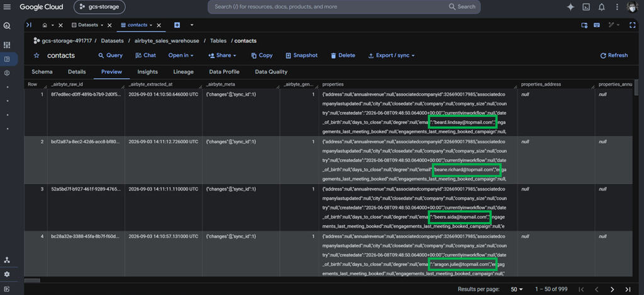Jump to the first page of results

[581, 289]
